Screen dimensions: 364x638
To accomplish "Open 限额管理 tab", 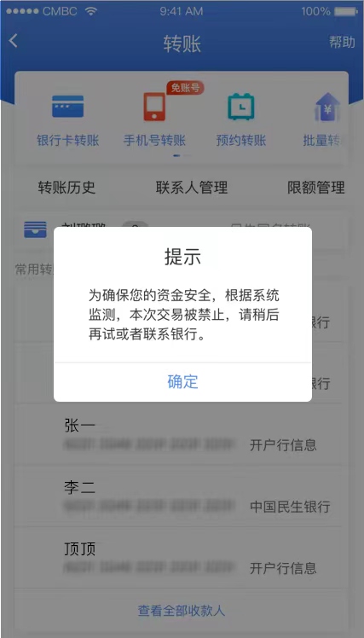I will (316, 188).
